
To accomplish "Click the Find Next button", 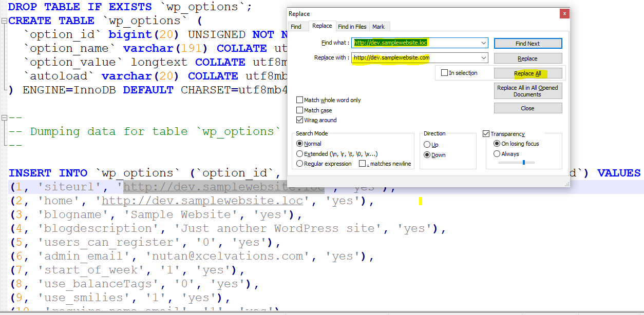I will coord(528,44).
